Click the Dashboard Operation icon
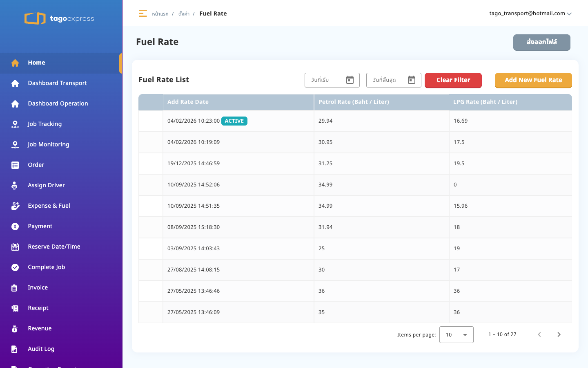588x368 pixels. pyautogui.click(x=15, y=104)
